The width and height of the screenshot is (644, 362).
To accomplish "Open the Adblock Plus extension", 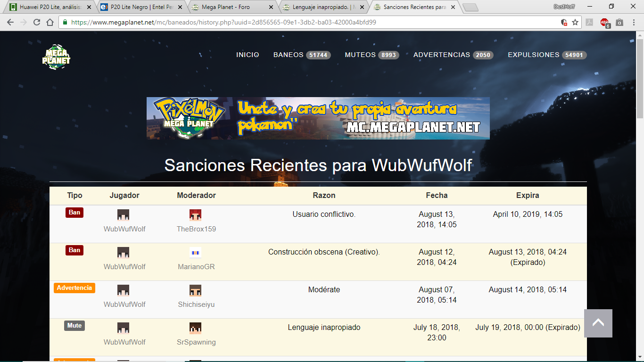I will [x=604, y=22].
